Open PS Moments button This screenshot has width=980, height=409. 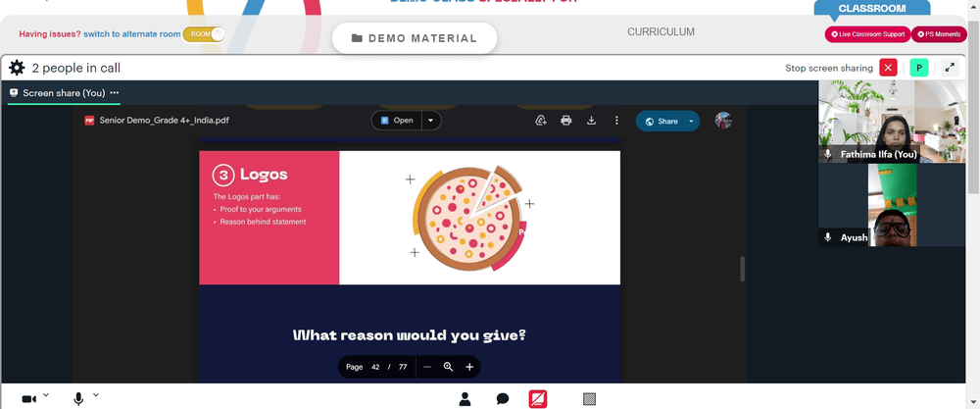pos(939,34)
